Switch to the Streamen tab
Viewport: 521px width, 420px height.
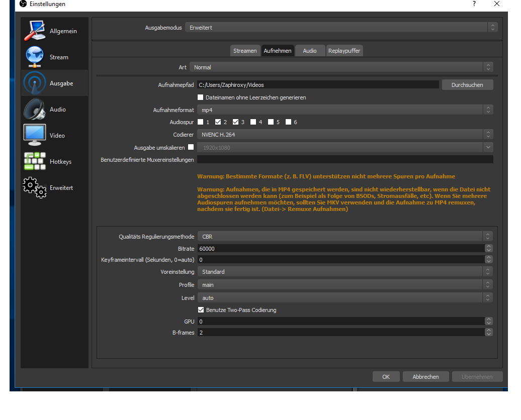click(x=245, y=51)
